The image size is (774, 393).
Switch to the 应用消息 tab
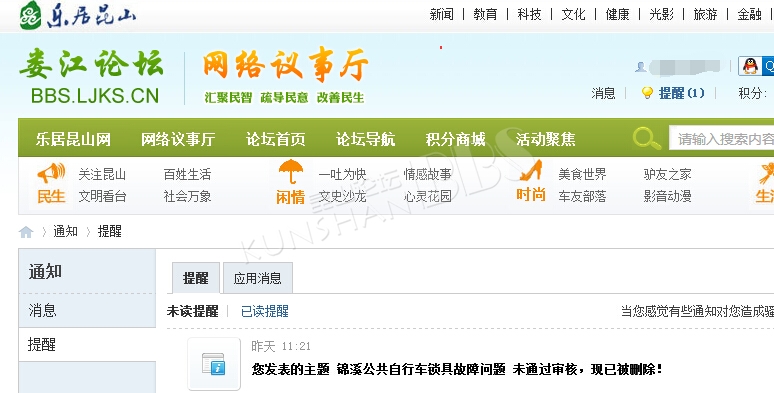pyautogui.click(x=258, y=278)
